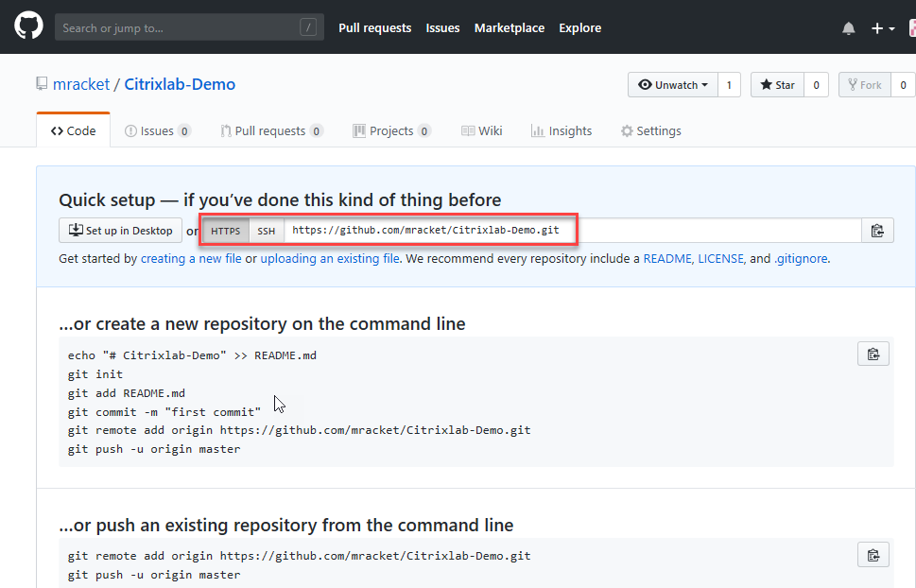The height and width of the screenshot is (588, 916).
Task: Open the .gitignore recommendation link
Action: click(x=801, y=258)
